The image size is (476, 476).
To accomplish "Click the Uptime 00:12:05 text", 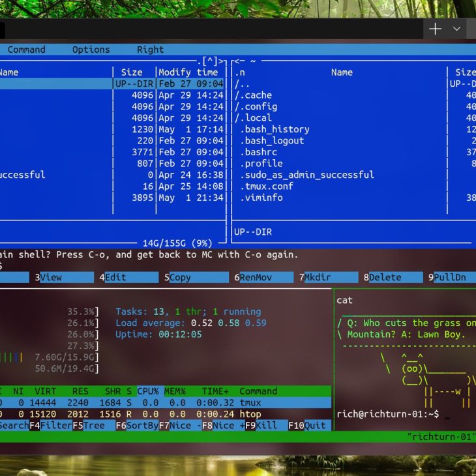I will tap(158, 335).
